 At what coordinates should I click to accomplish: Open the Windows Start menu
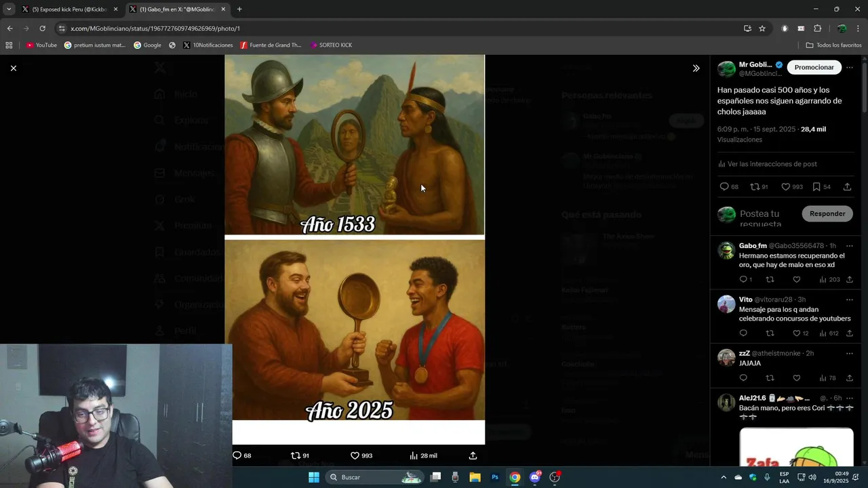[313, 477]
